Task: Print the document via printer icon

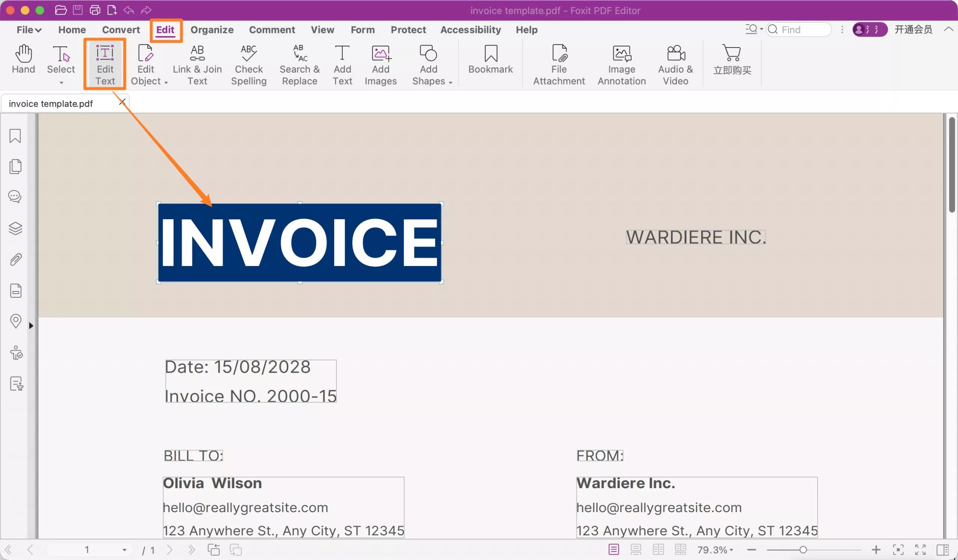Action: pyautogui.click(x=95, y=10)
